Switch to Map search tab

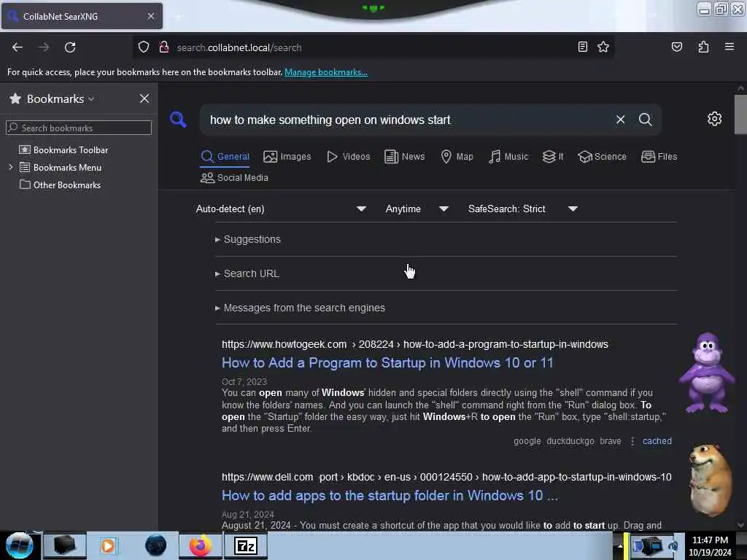point(457,157)
